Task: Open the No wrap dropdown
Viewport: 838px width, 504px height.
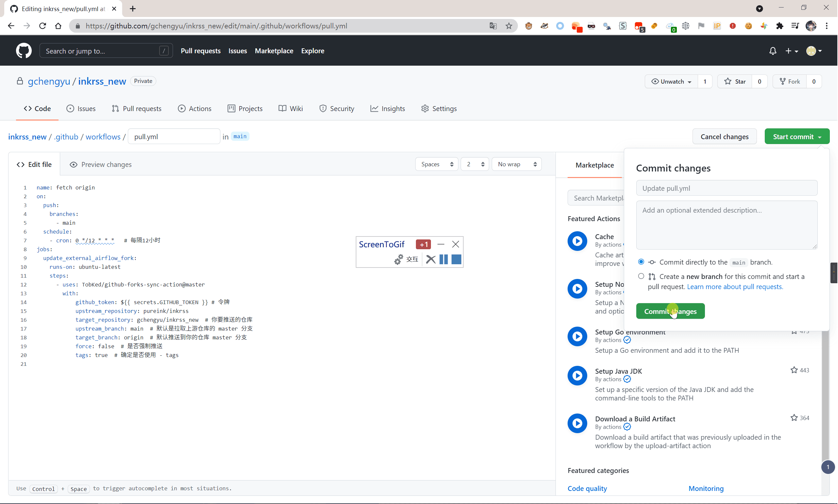Action: tap(517, 164)
